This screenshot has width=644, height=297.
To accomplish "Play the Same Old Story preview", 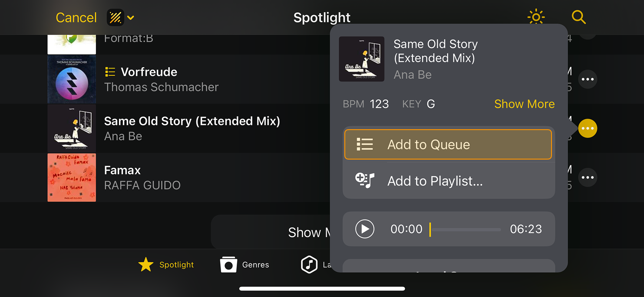I will point(365,229).
